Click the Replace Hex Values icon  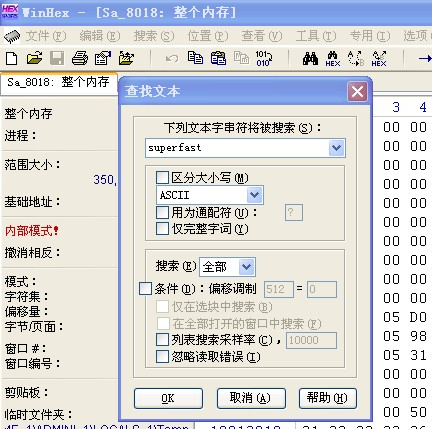[379, 59]
